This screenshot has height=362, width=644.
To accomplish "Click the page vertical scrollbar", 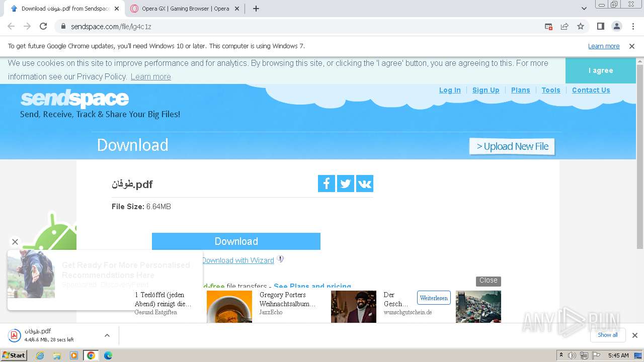I will tap(640, 156).
